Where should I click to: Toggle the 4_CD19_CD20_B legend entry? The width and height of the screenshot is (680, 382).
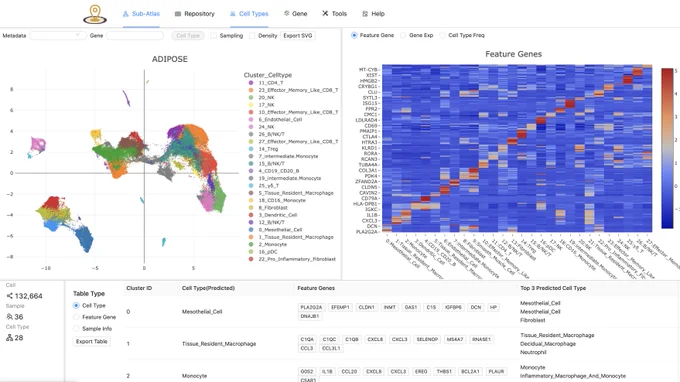(274, 171)
